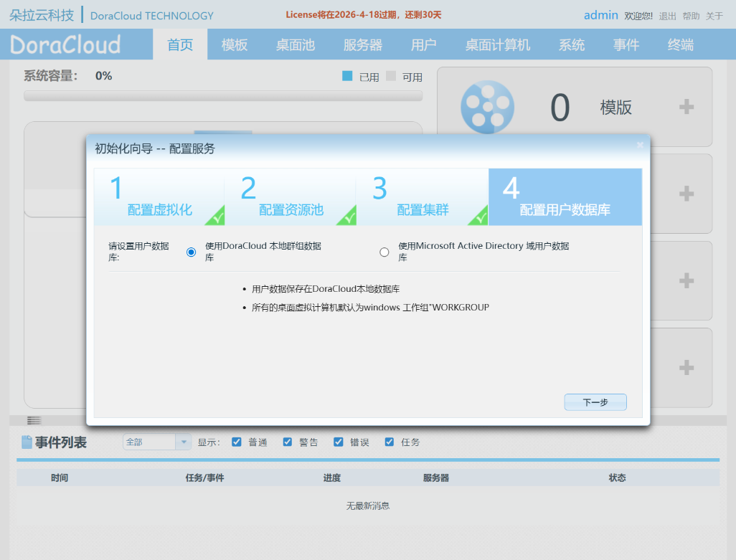Screen dimensions: 736x560
Task: Open the 桌面计算机 tab
Action: (498, 44)
